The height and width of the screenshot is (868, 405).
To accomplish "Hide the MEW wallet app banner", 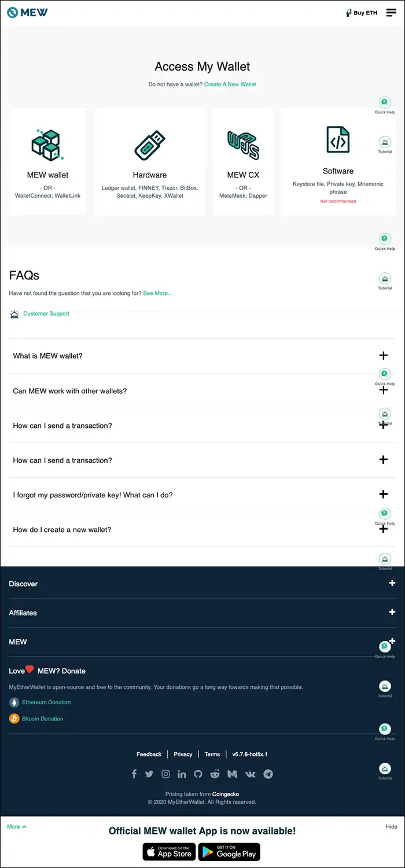I will (x=391, y=826).
